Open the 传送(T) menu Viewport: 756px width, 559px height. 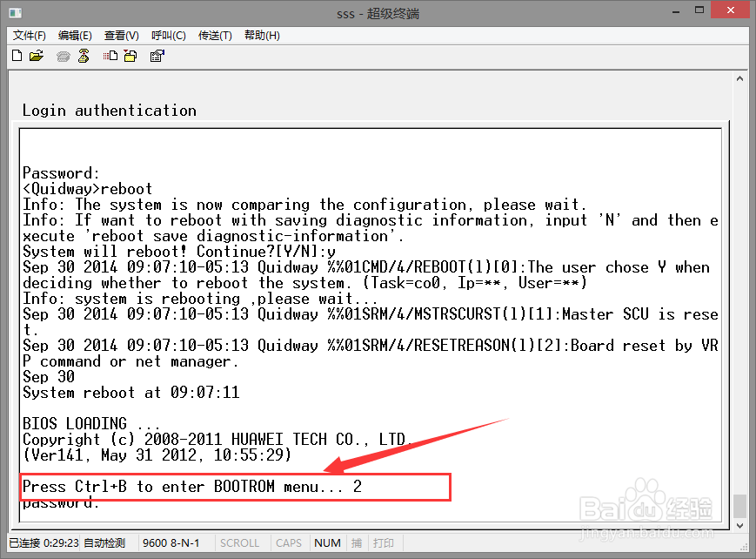tap(215, 36)
